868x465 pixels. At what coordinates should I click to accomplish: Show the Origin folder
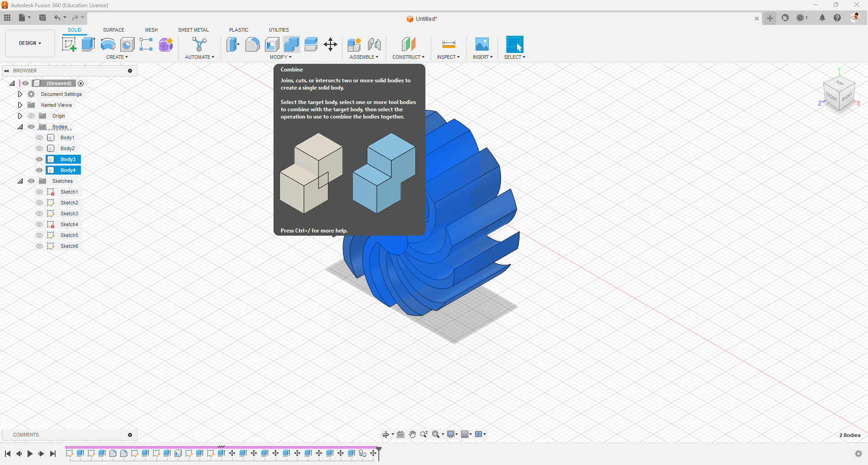(x=31, y=116)
